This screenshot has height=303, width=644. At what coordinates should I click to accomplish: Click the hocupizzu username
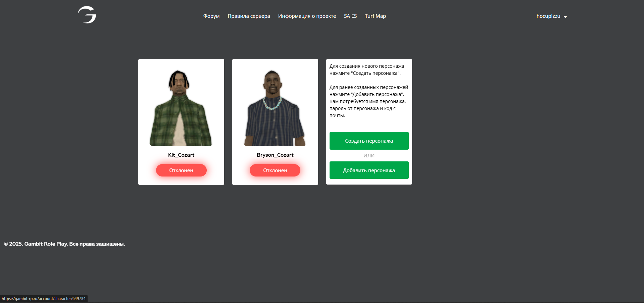tap(548, 16)
